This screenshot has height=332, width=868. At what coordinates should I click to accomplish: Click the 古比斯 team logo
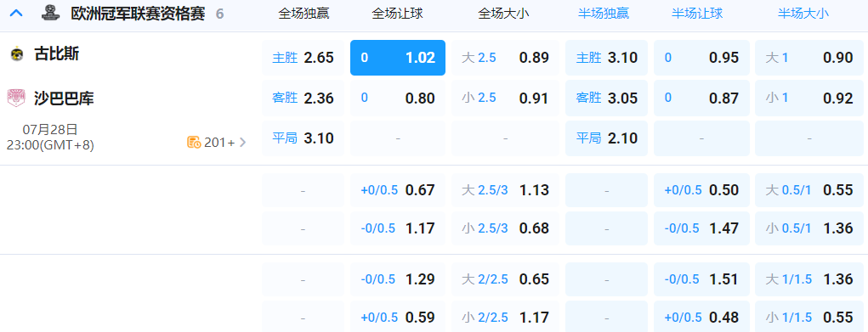tap(17, 54)
